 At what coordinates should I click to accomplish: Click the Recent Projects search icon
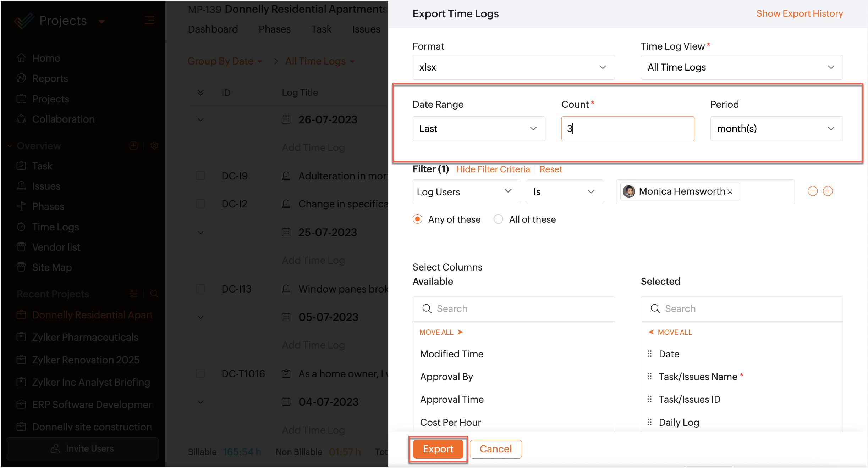(154, 294)
